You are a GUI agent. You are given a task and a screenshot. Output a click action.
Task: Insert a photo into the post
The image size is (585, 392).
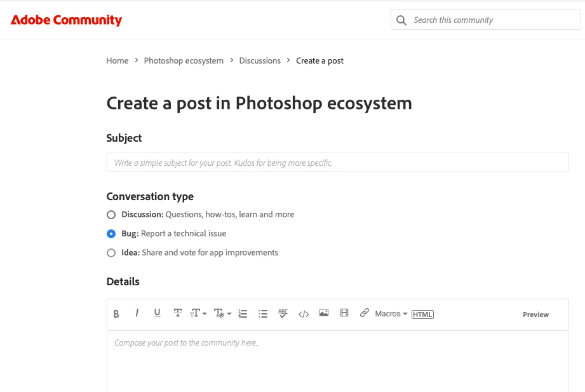point(324,313)
